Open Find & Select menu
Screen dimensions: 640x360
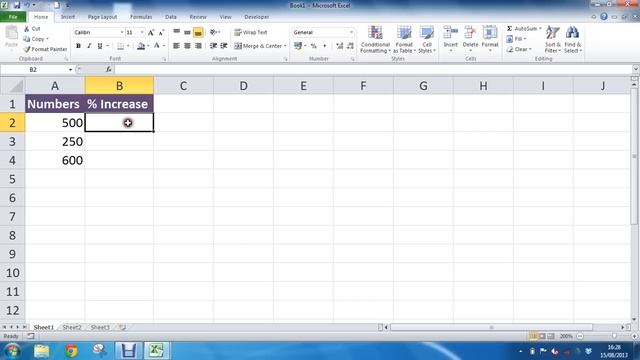pyautogui.click(x=573, y=39)
